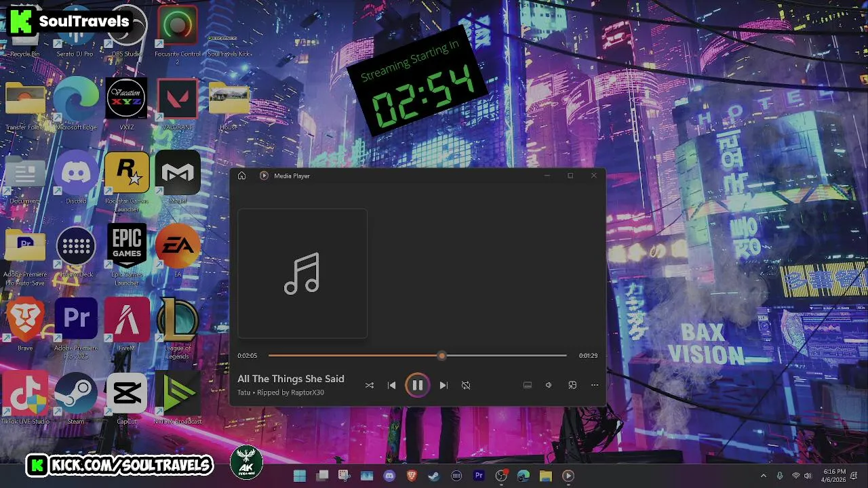Open the Windows Start menu

tap(300, 476)
